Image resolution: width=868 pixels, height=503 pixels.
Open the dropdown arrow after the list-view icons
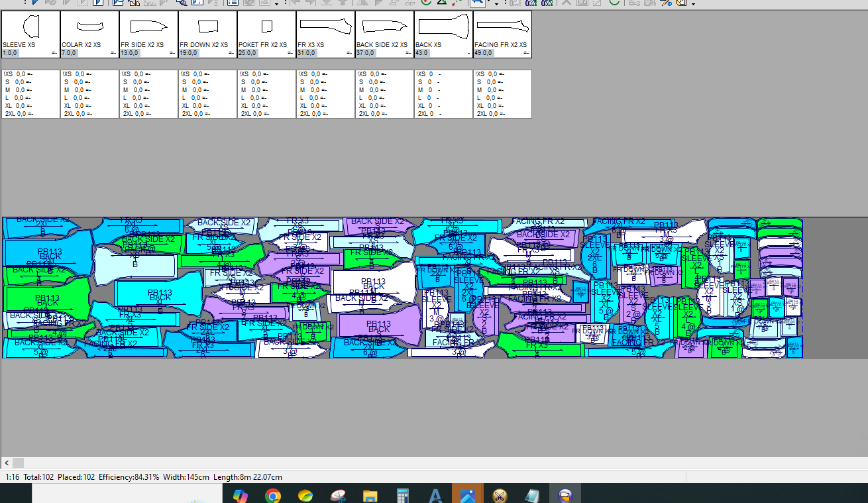276,3
